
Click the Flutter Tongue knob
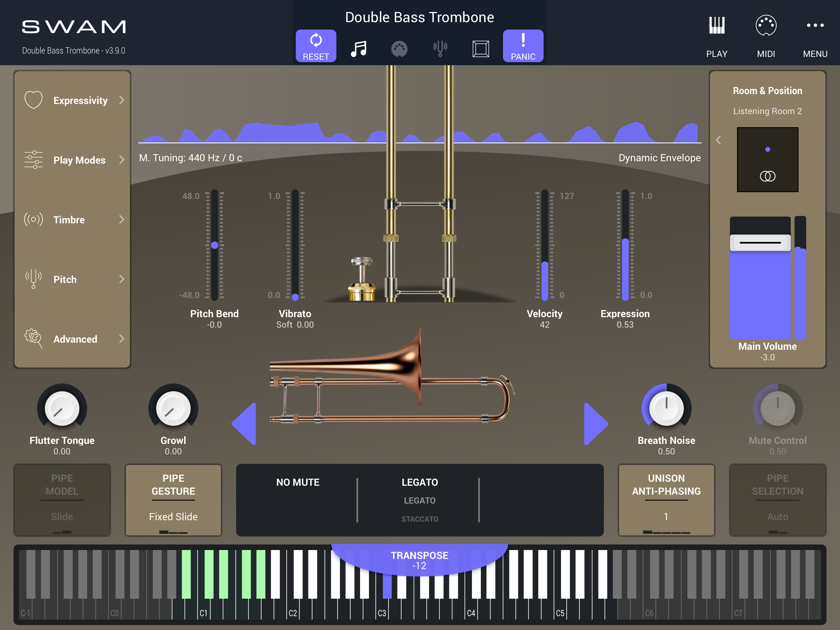pos(62,409)
